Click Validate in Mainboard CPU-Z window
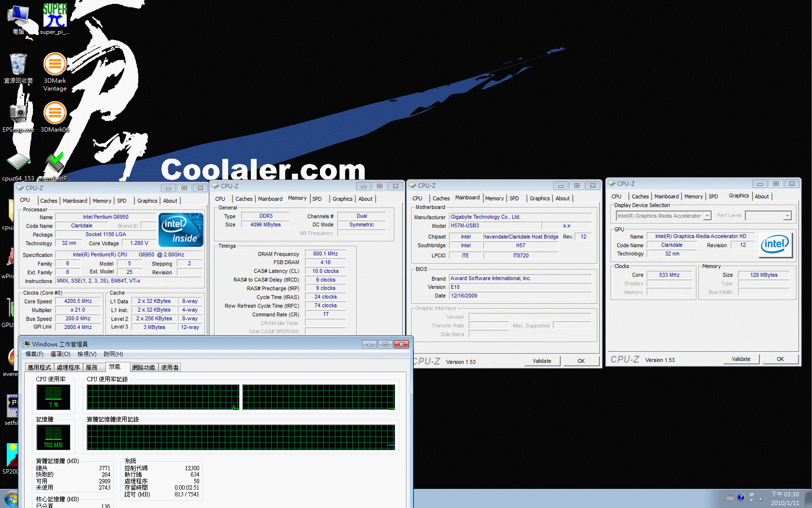The image size is (812, 508). click(x=542, y=361)
